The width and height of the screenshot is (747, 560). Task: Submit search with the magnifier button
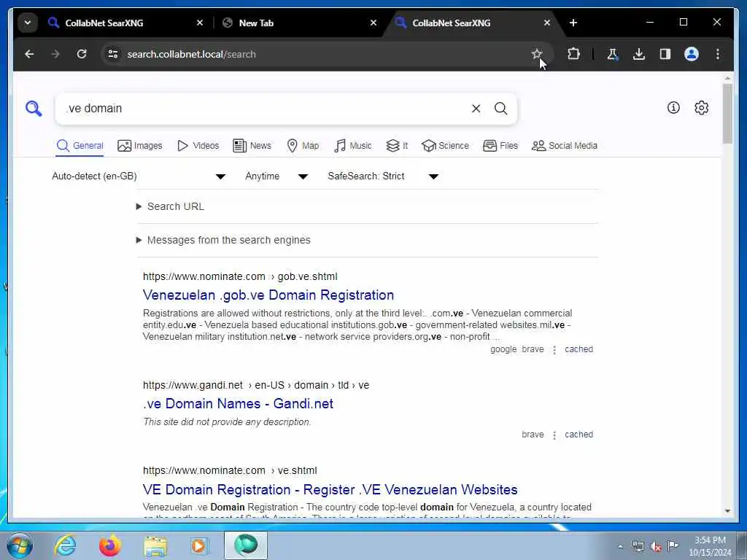[x=500, y=109]
